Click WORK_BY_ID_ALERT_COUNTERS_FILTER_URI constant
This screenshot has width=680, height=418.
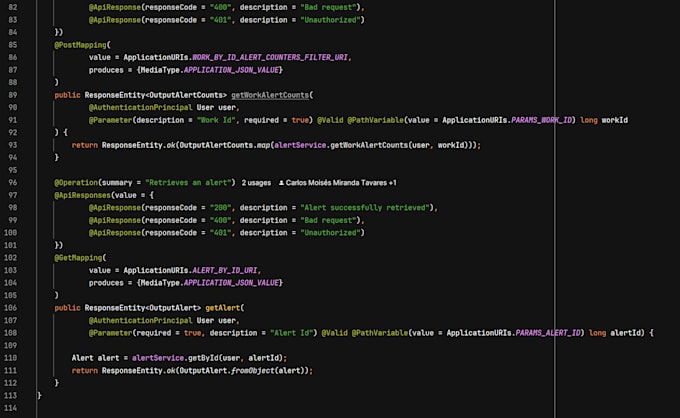point(270,58)
